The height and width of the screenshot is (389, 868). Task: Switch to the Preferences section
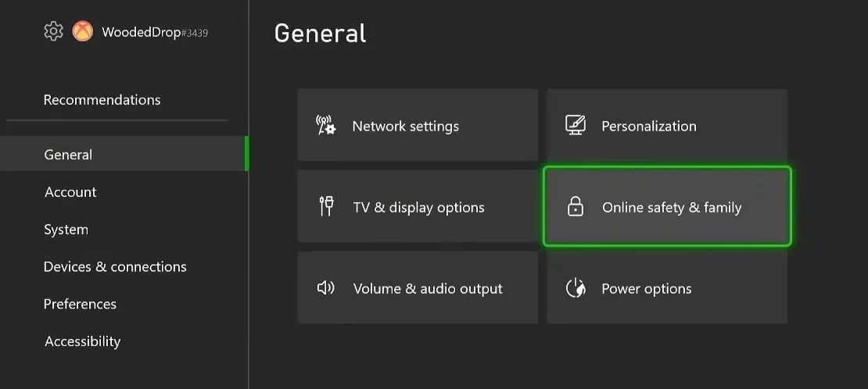click(x=80, y=305)
